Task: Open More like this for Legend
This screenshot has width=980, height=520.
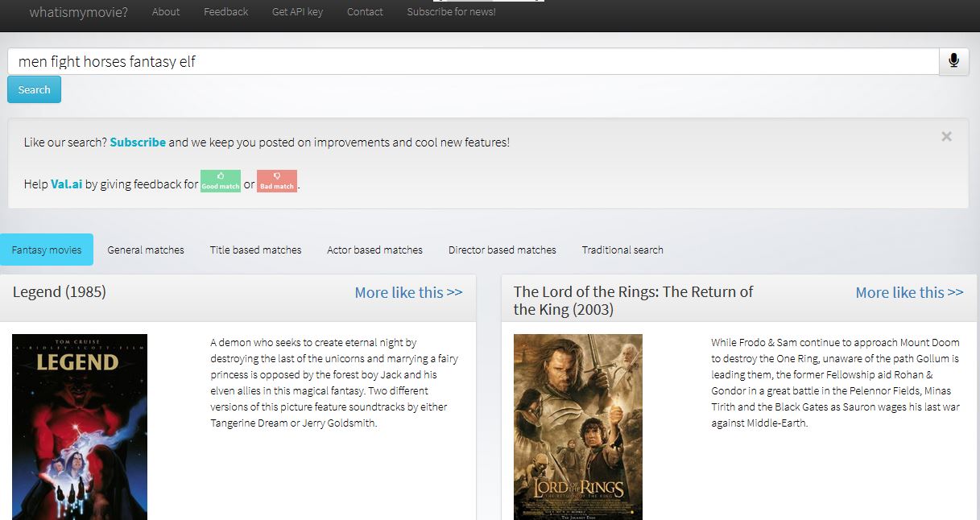Action: pos(408,292)
